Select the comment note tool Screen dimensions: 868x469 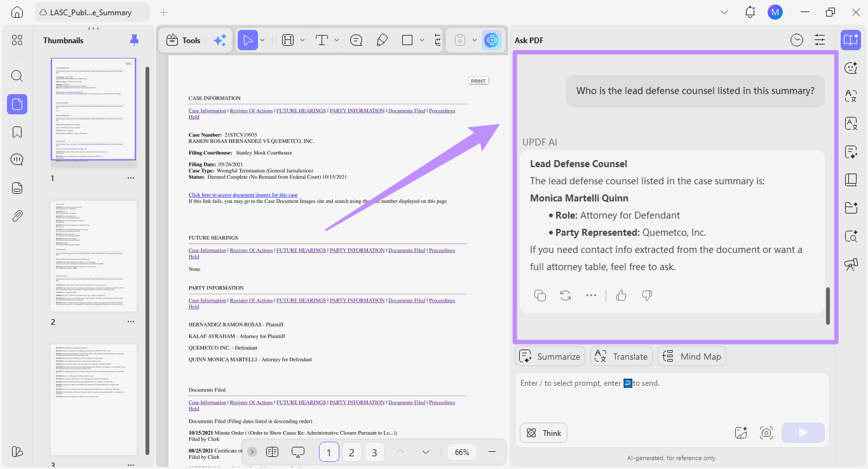tap(356, 40)
